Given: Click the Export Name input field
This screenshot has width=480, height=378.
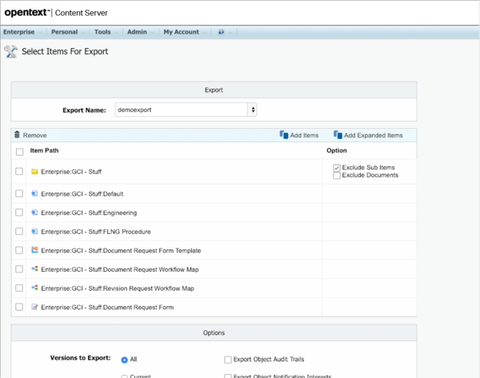Looking at the screenshot, I should click(x=181, y=110).
